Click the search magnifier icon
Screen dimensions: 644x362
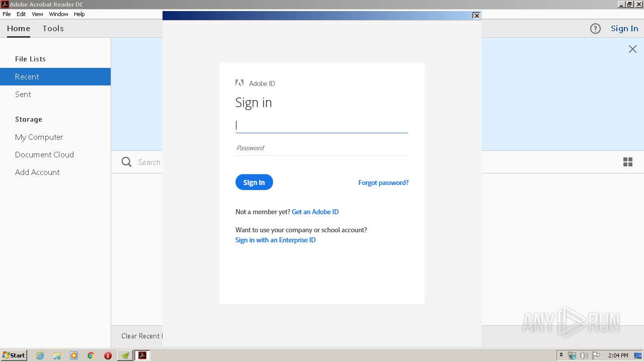pos(127,162)
